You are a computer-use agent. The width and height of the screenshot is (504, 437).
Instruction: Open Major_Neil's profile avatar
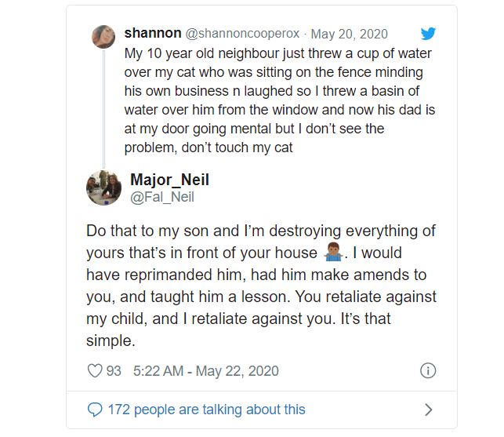coord(103,188)
